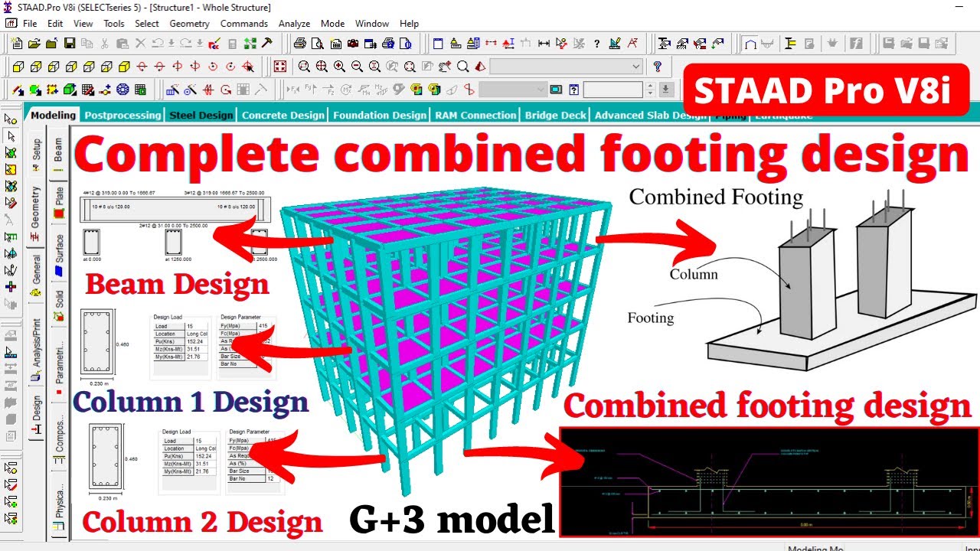Viewport: 980px width, 551px height.
Task: Take a picture with the camera icon
Action: pos(352,44)
